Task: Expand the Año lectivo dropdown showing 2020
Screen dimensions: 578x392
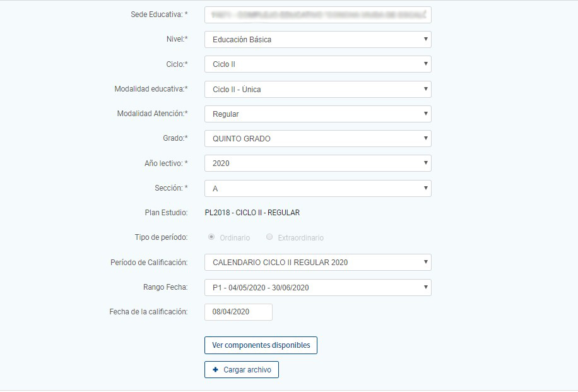Action: (317, 163)
